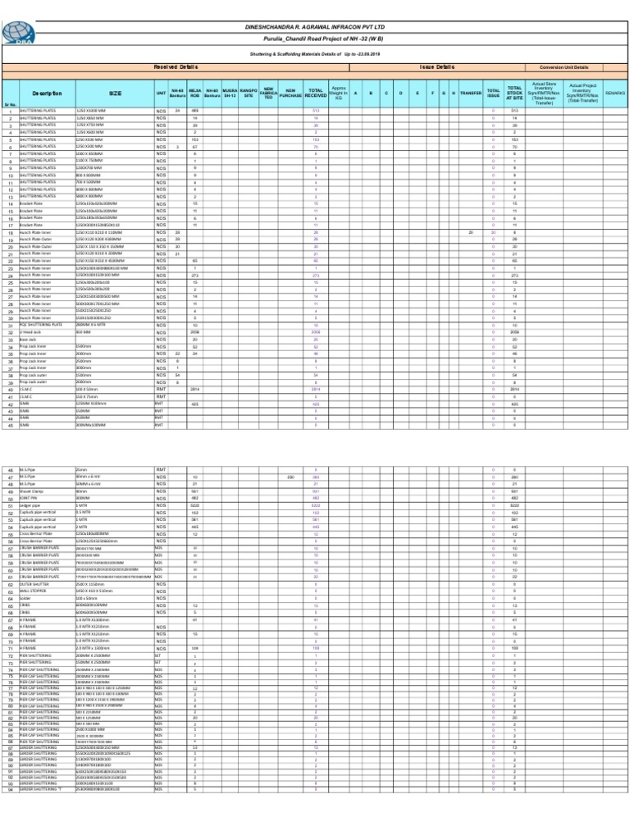Click the 'Received Details' section header

[176, 67]
